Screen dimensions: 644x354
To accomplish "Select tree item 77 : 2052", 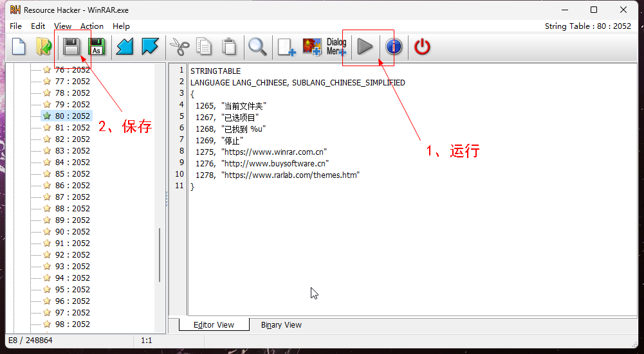I will tap(73, 81).
